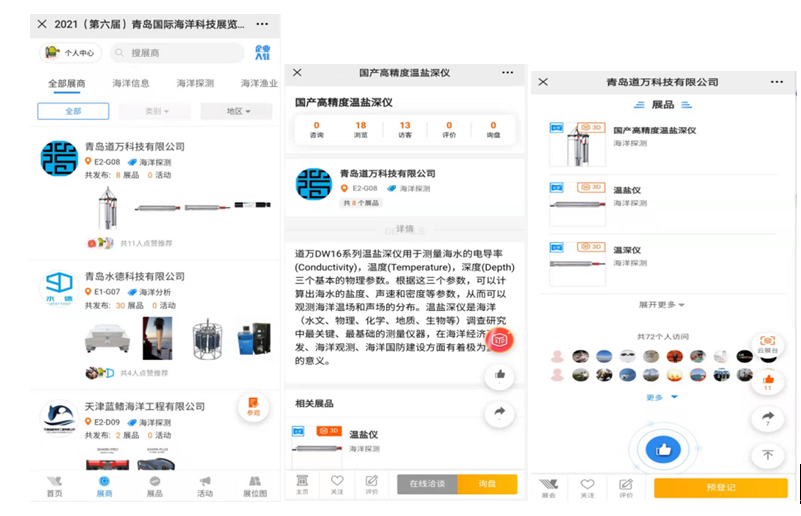Viewport: 801px width, 516px height.
Task: Go to 首页 in bottom navigation
Action: (55, 486)
